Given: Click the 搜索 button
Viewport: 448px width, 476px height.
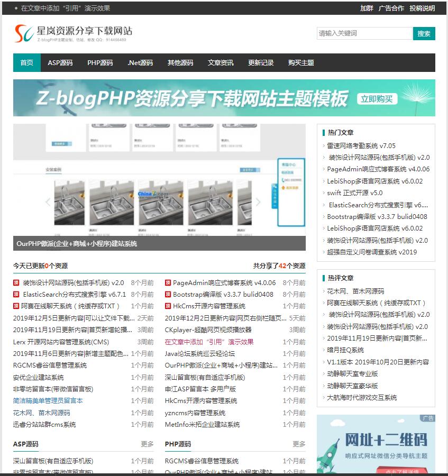Looking at the screenshot, I should (x=424, y=33).
